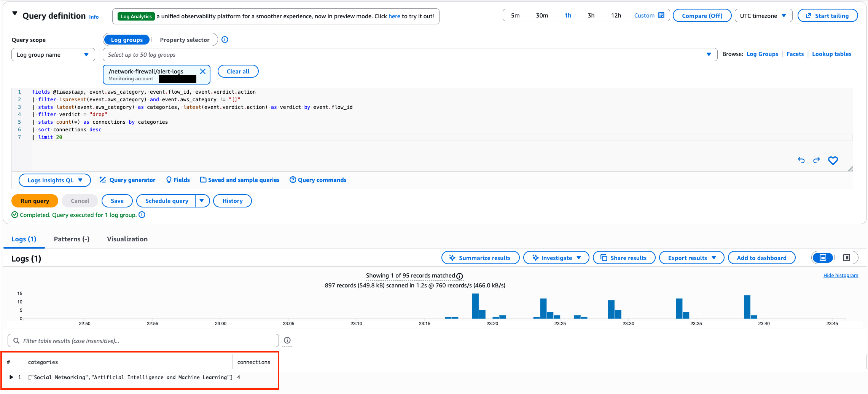
Task: Click the query editor resize handle
Action: tap(850, 169)
